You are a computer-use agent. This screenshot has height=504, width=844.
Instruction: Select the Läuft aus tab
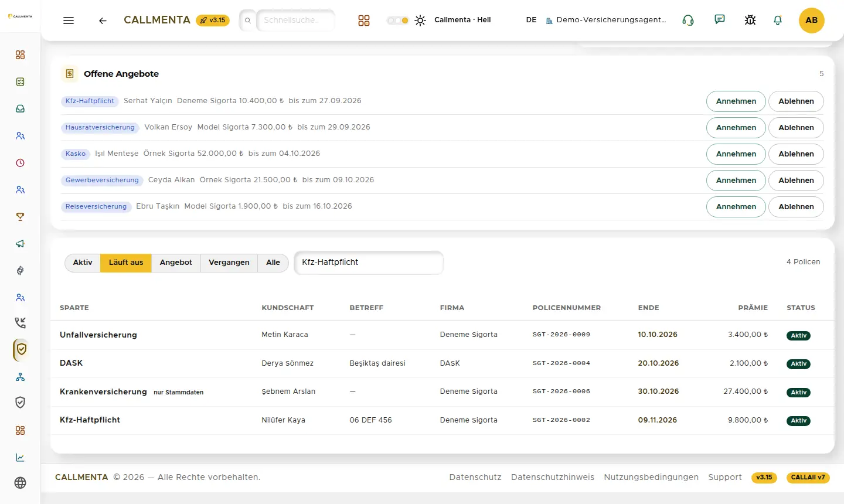tap(126, 263)
